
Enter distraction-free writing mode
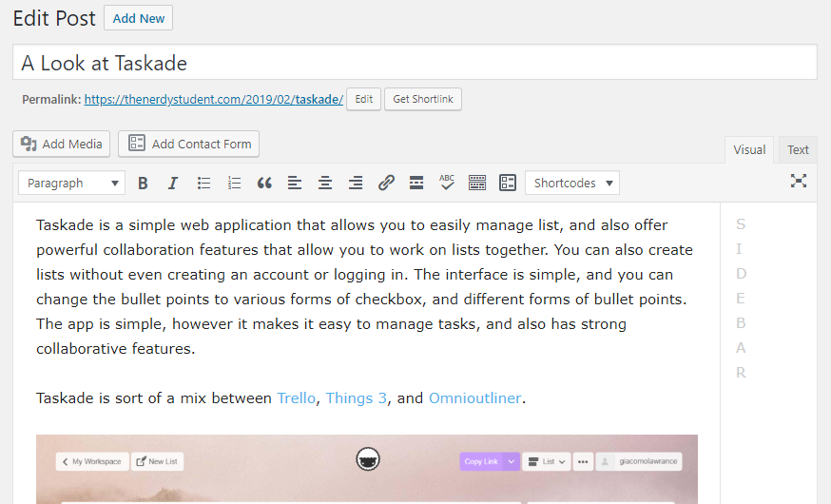[799, 181]
